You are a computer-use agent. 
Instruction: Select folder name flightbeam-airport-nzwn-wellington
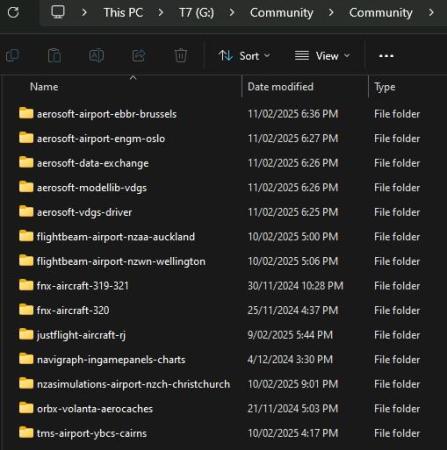click(121, 262)
